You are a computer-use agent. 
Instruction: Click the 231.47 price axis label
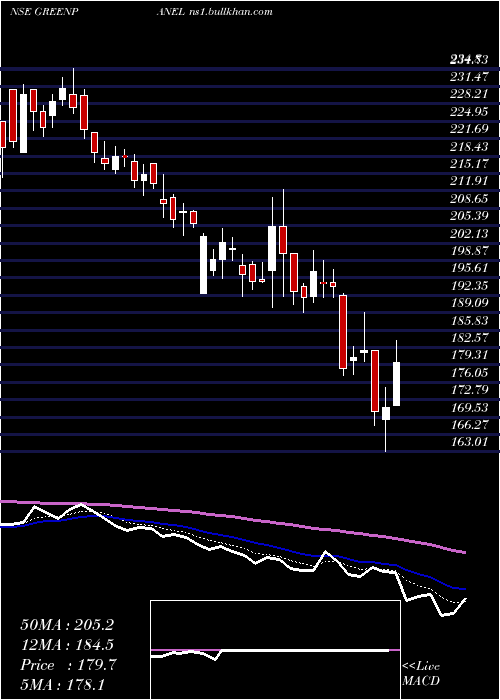tap(469, 77)
